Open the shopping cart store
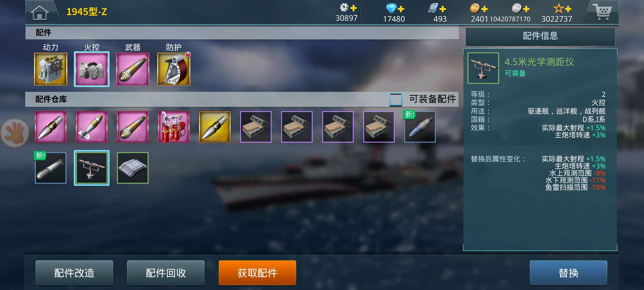 (x=602, y=12)
